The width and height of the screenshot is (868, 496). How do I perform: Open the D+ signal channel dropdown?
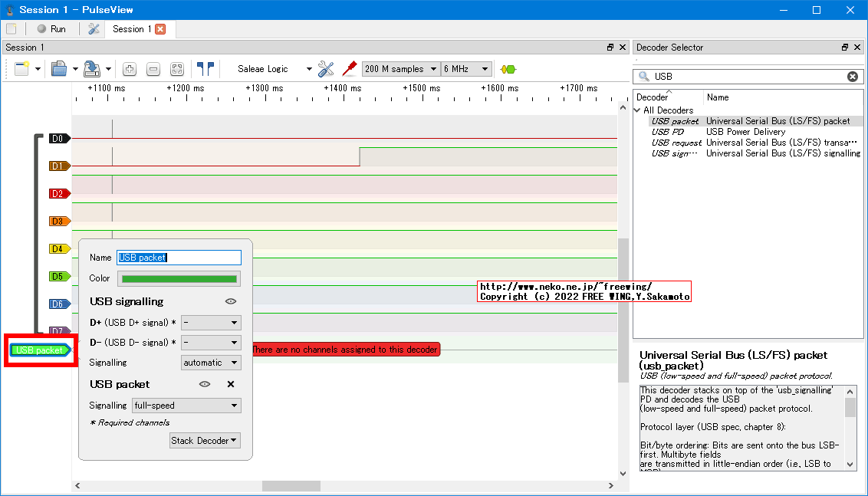pyautogui.click(x=211, y=322)
